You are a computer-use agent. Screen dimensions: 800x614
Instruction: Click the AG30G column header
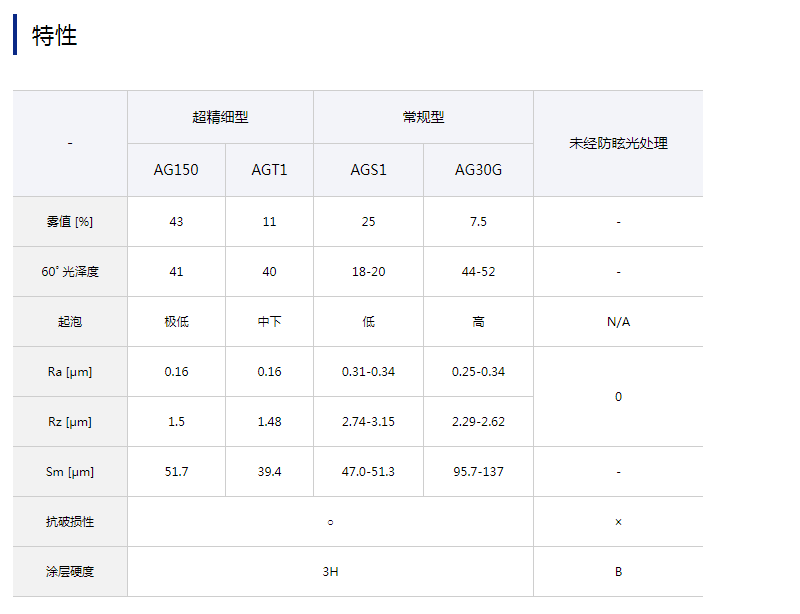coord(478,170)
